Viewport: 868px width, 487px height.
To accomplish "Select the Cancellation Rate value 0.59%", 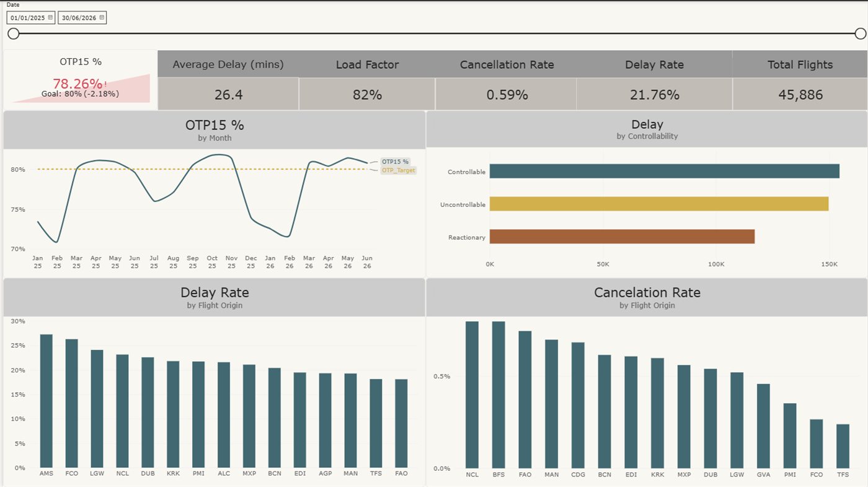I will pyautogui.click(x=507, y=95).
